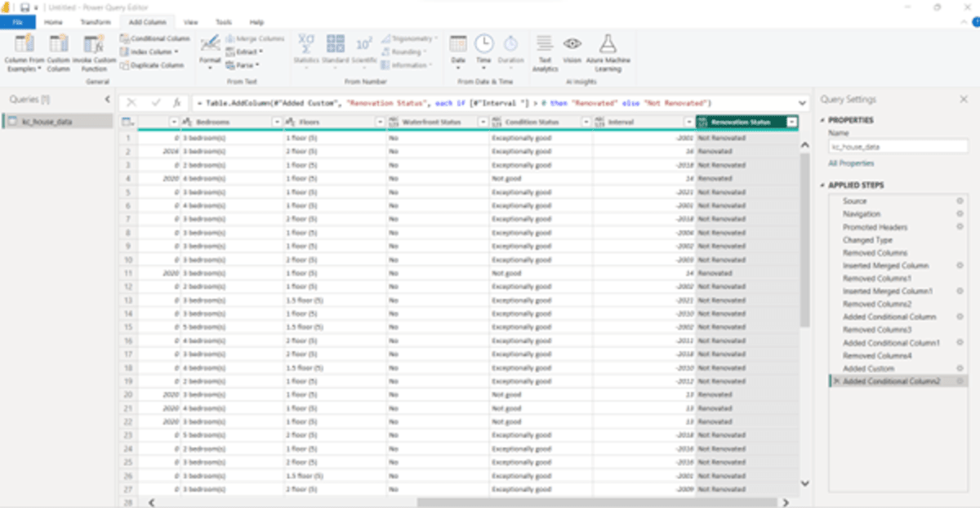
Task: Open the All Properties link
Action: [x=851, y=163]
